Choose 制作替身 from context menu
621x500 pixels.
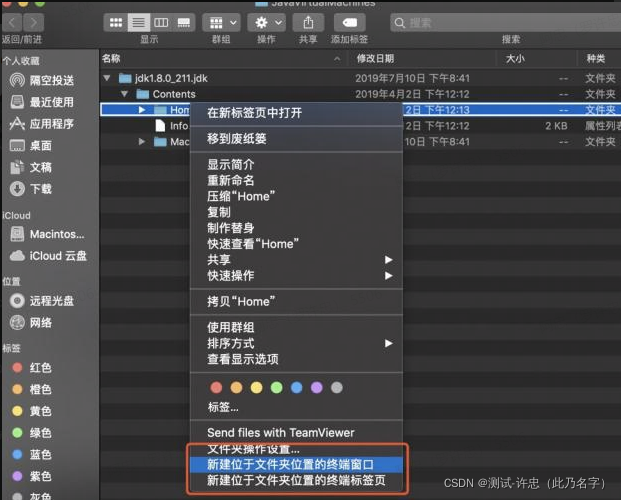point(296,228)
